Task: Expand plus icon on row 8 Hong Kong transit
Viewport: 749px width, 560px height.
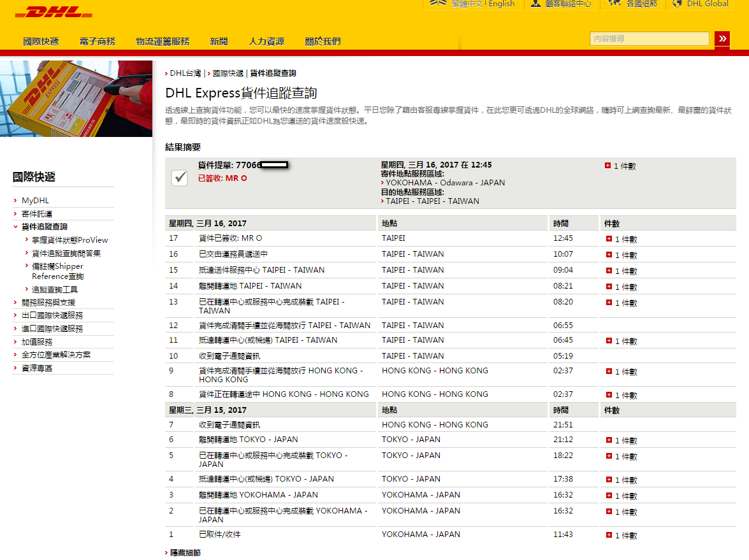Action: tap(609, 395)
